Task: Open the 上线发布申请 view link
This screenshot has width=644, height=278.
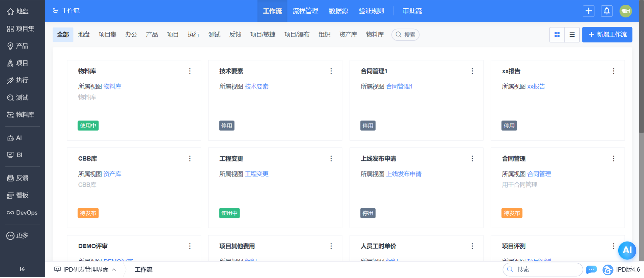Action: tap(404, 174)
